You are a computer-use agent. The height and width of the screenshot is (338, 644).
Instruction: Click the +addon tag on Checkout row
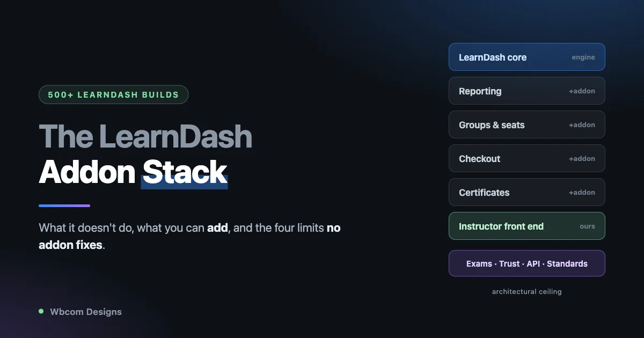582,159
